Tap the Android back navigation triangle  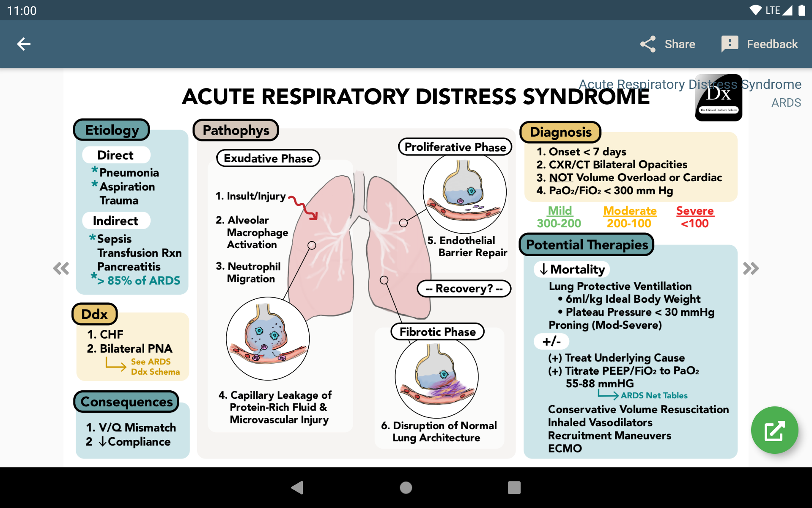(297, 488)
